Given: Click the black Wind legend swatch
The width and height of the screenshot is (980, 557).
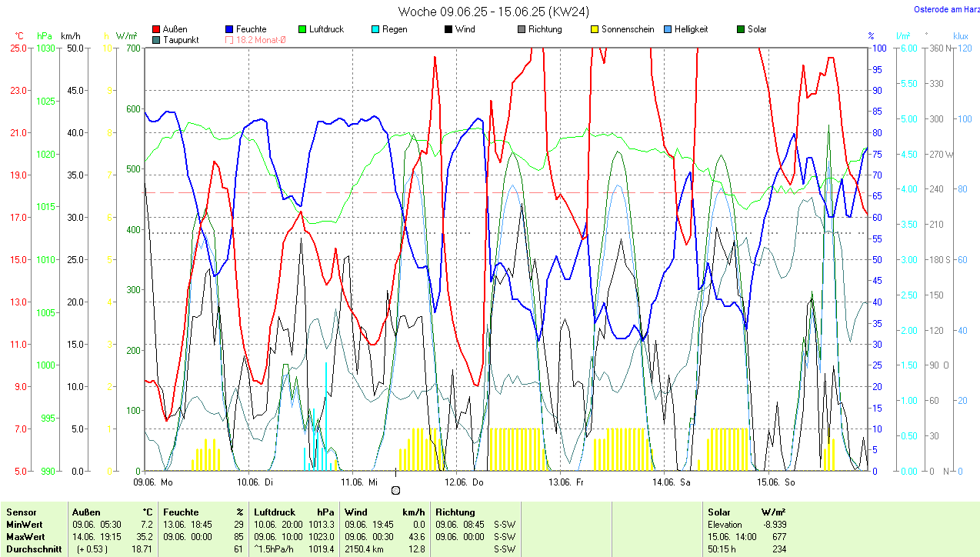Looking at the screenshot, I should point(448,29).
